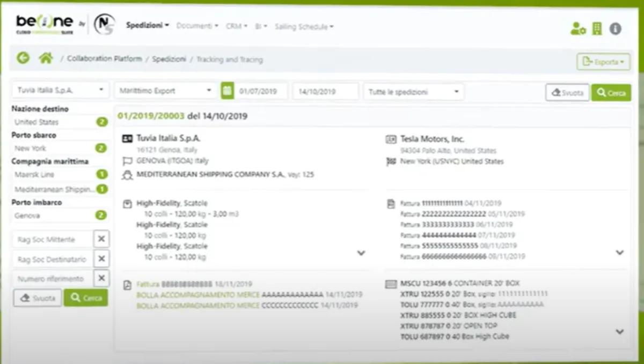The height and width of the screenshot is (364, 644).
Task: Click top Svuota button
Action: click(567, 92)
